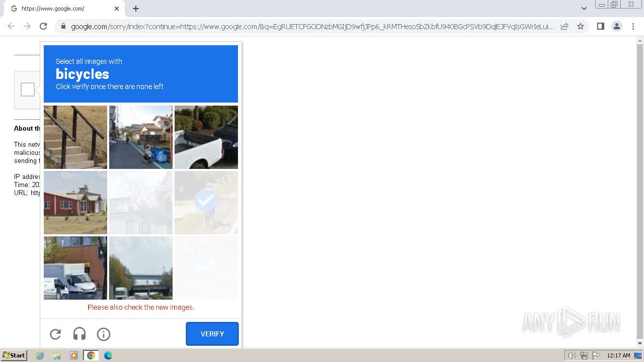Deselect the checked bicycle rider tile
Screen dimensions: 644x362
(206, 203)
